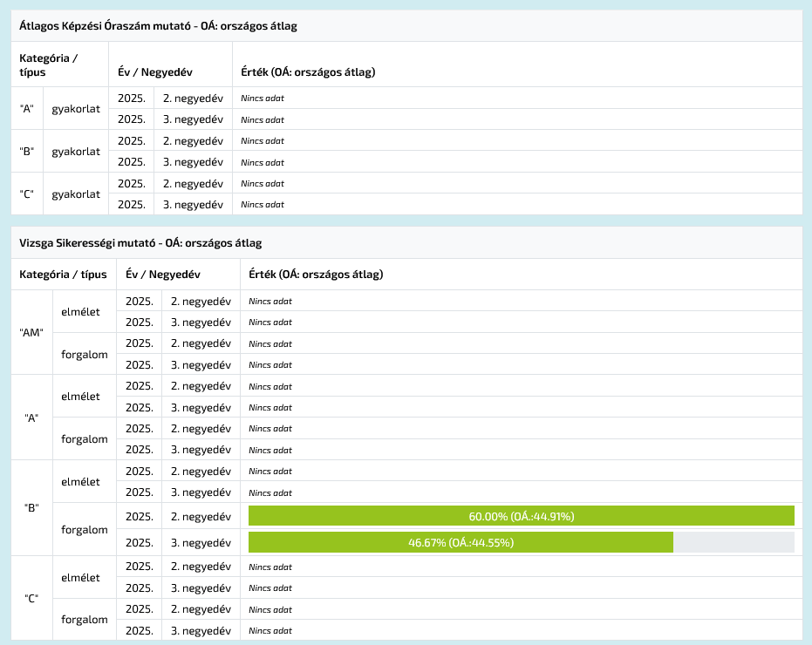The image size is (812, 645).
Task: Click the "B" forgalom cell in exam table
Action: pyautogui.click(x=84, y=530)
